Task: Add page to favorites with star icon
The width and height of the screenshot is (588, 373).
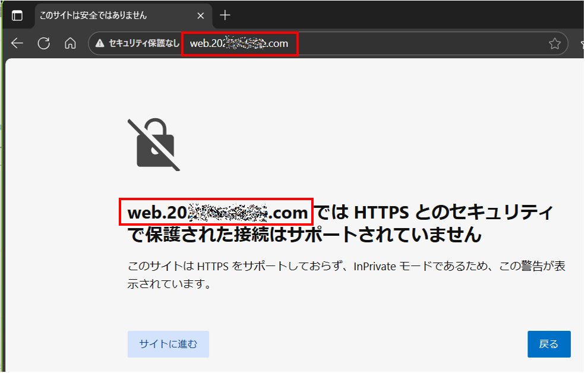Action: click(x=554, y=43)
